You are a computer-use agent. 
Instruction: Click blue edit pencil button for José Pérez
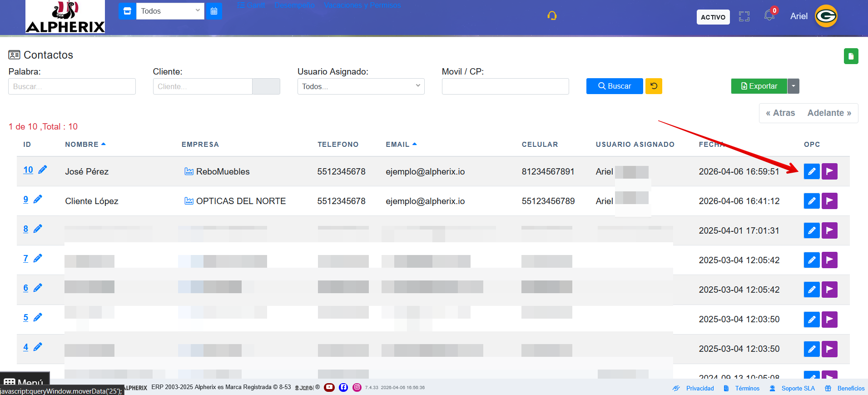pos(811,171)
